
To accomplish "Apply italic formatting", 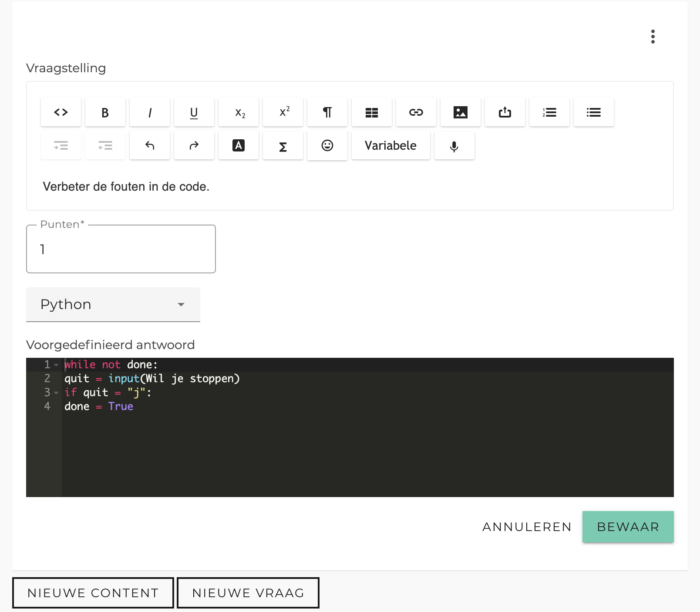I will (x=150, y=112).
